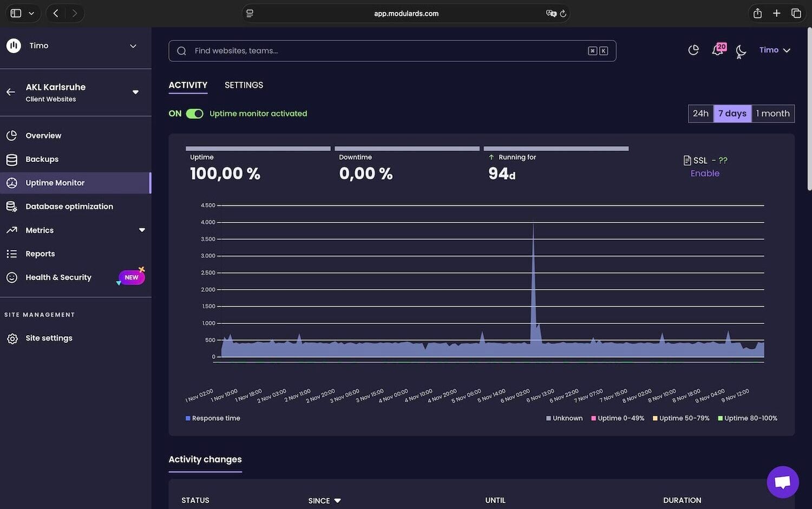Click the back arrow next to AKL Karlsruhe
Screen dimensions: 812x509
coord(10,92)
